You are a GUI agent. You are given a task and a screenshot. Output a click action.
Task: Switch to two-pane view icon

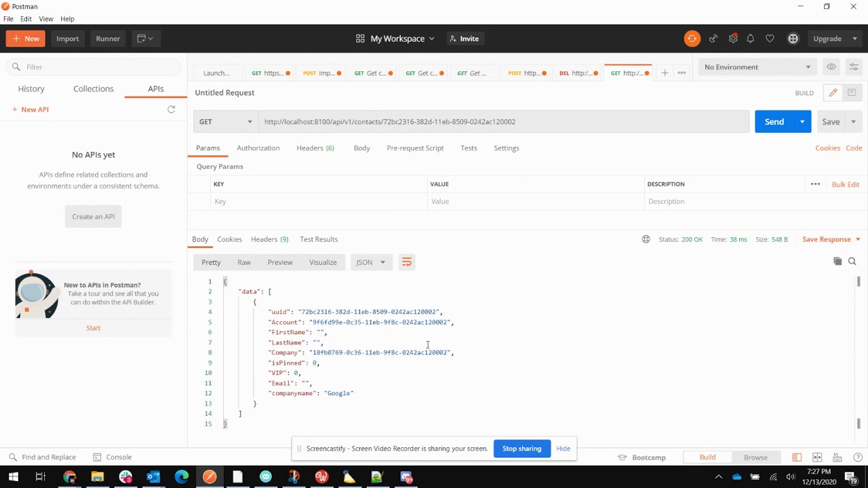point(817,457)
